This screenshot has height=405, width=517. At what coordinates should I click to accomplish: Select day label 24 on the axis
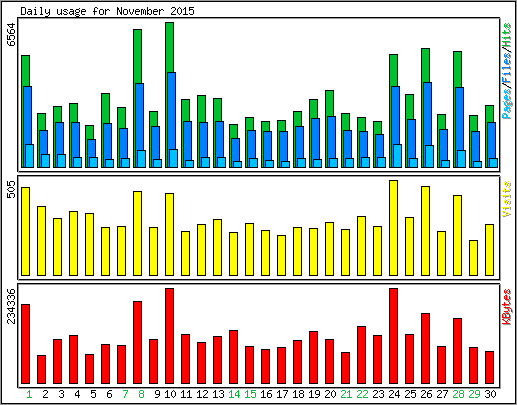coord(394,394)
